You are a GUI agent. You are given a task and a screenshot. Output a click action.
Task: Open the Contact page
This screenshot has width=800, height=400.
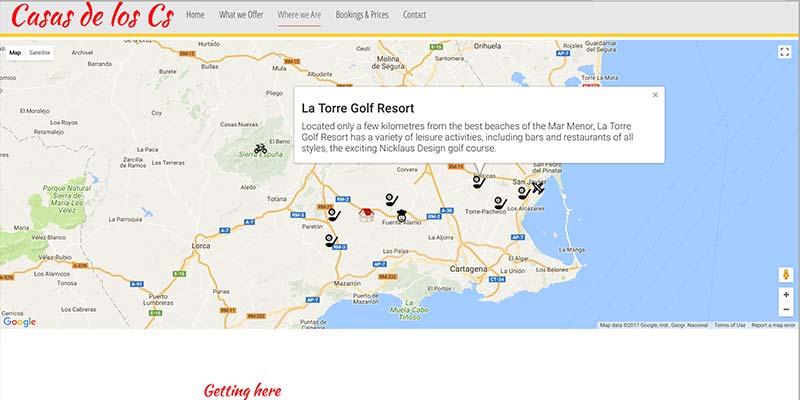[414, 15]
